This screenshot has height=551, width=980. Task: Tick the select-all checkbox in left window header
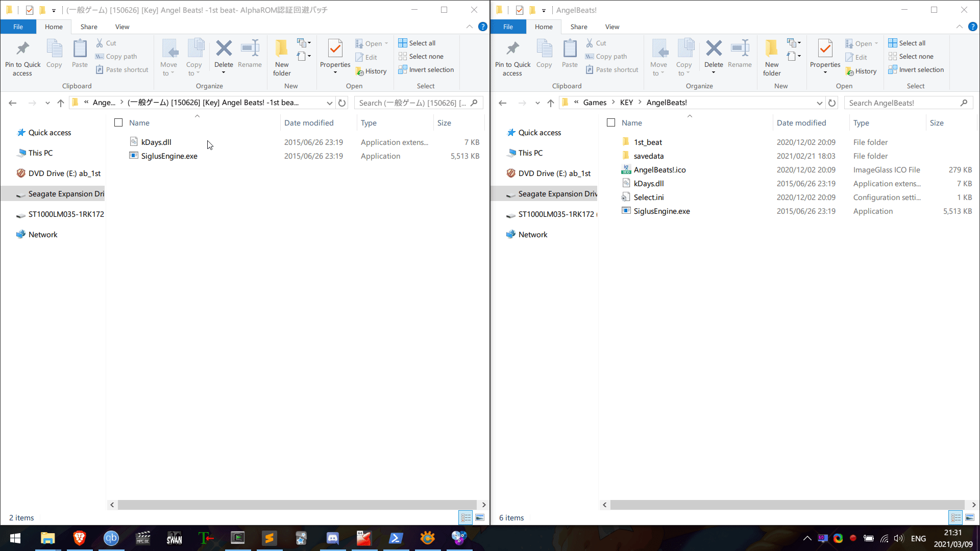pyautogui.click(x=118, y=123)
